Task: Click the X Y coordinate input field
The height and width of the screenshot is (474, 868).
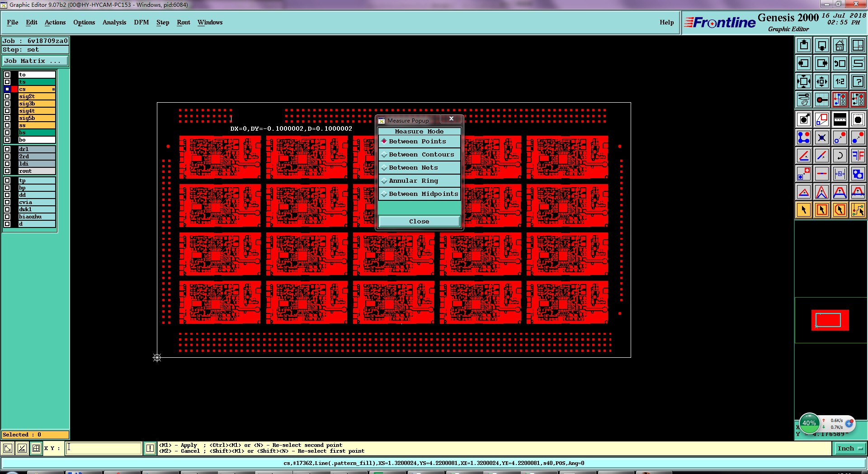Action: (104, 448)
